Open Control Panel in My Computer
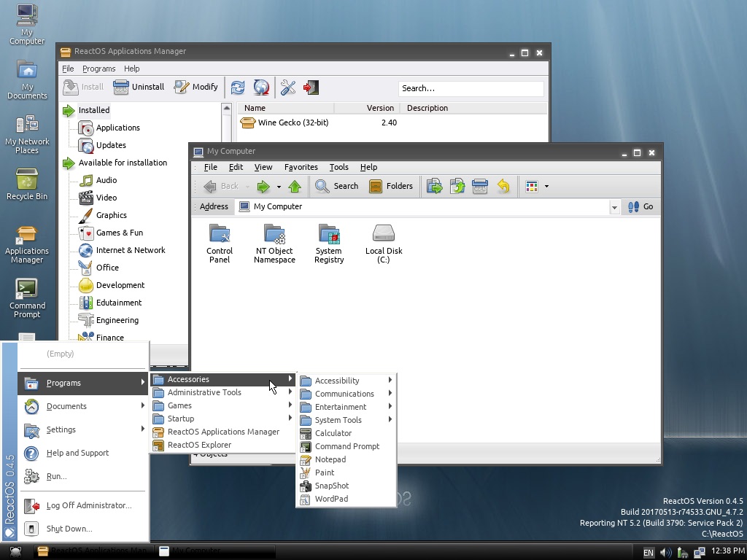This screenshot has height=560, width=747. 219,237
